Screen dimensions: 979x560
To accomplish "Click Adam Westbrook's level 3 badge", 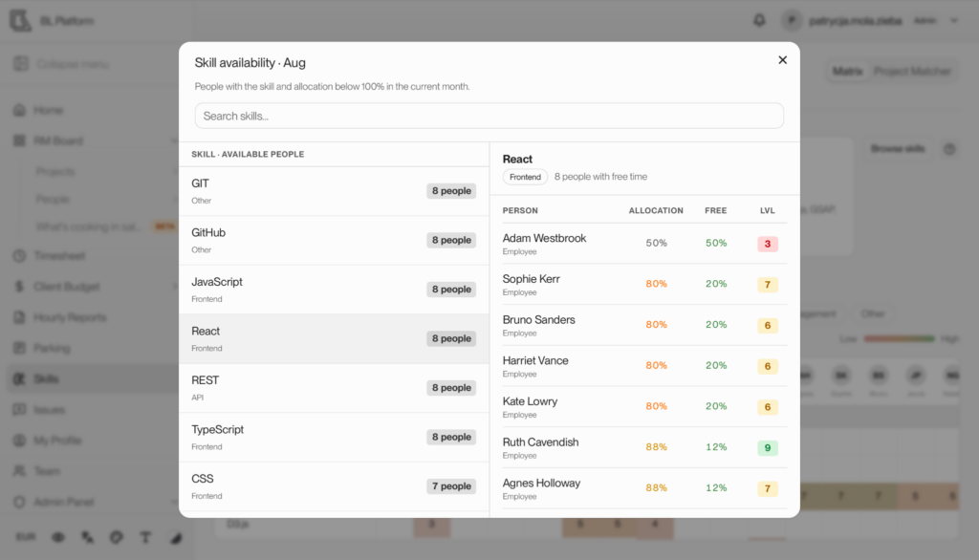I will coord(768,244).
